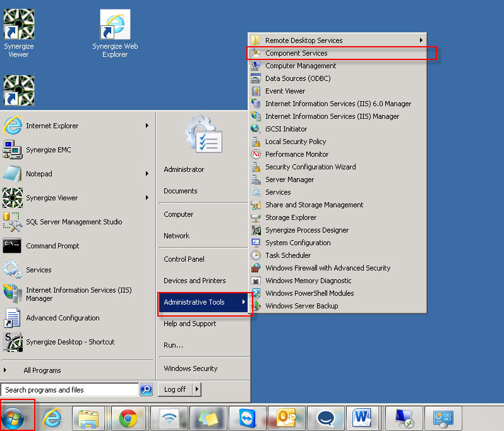Open System Configuration

[x=337, y=243]
